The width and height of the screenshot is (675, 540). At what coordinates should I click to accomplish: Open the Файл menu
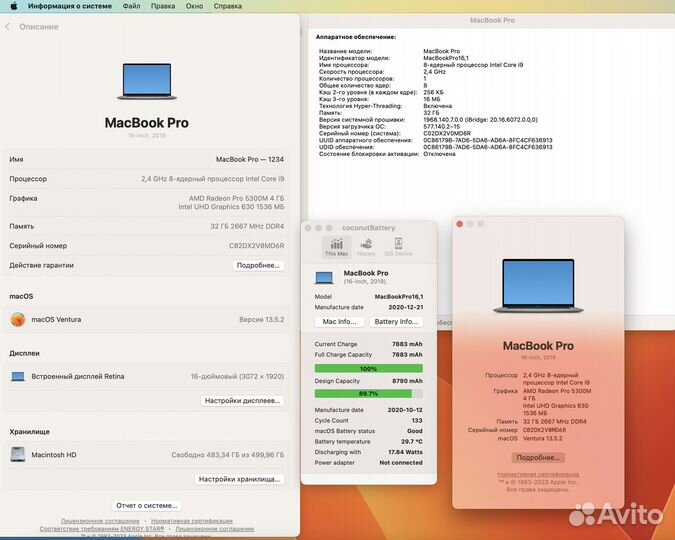[131, 6]
